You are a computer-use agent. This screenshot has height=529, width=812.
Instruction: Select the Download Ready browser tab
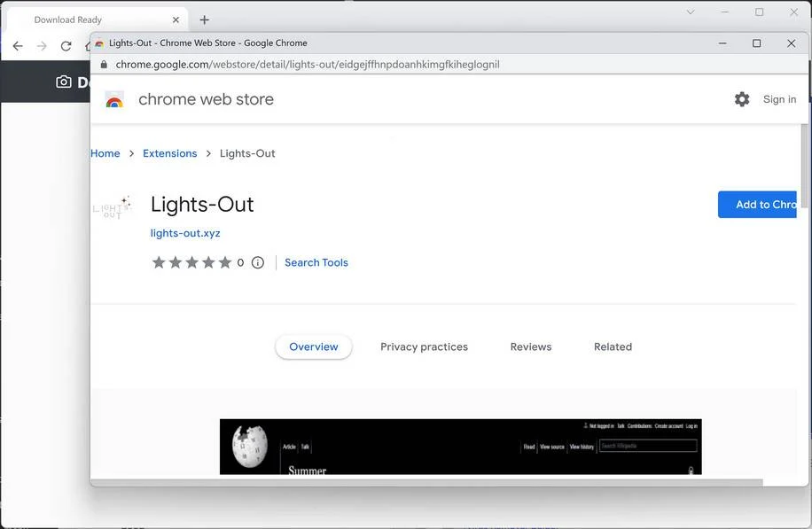point(98,19)
